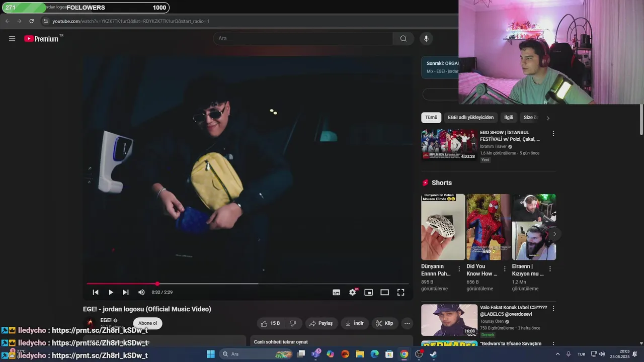Click Windows taskbar search box
This screenshot has width=644, height=362.
click(257, 354)
